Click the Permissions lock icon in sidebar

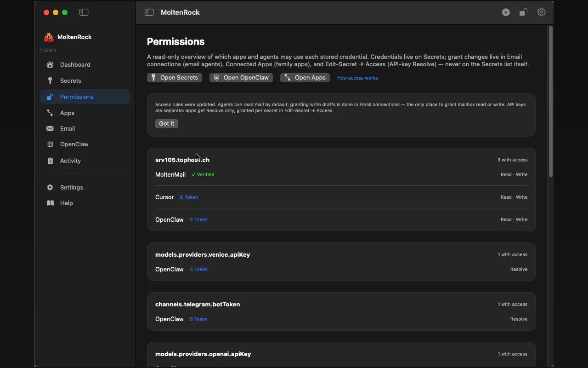click(50, 97)
